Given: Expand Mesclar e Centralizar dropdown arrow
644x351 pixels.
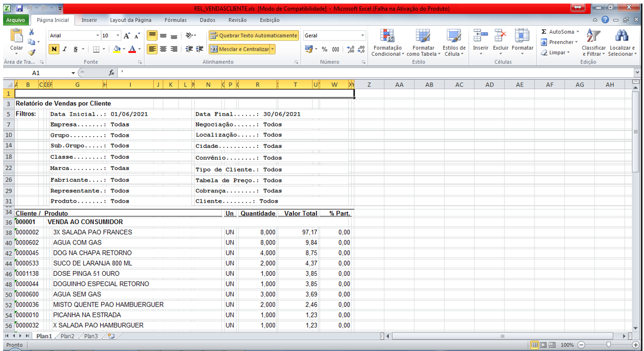Looking at the screenshot, I should pyautogui.click(x=272, y=49).
